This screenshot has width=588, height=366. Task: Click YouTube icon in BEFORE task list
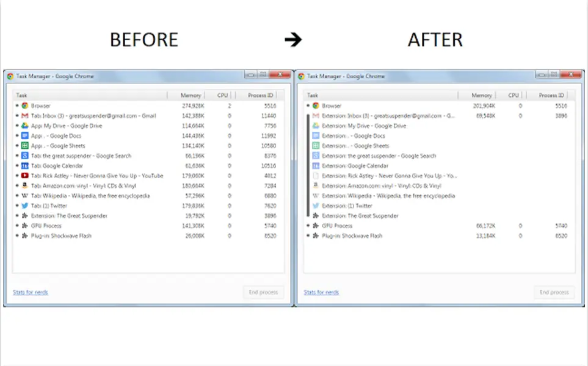point(25,176)
